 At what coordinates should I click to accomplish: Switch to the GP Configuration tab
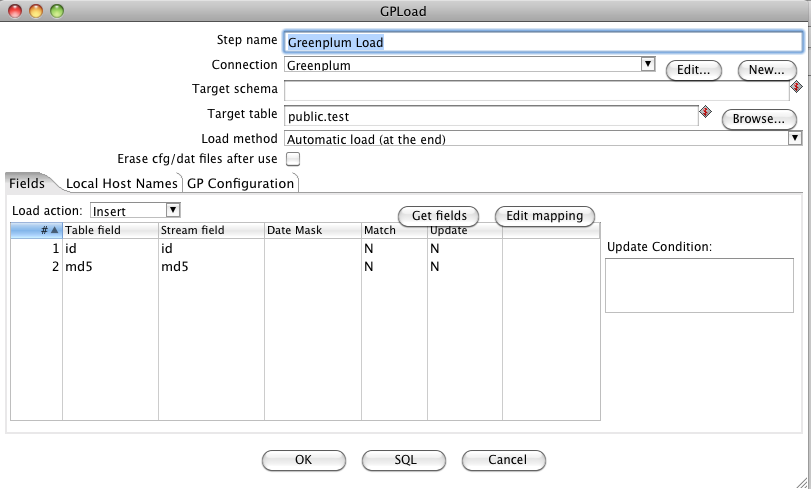[x=240, y=183]
